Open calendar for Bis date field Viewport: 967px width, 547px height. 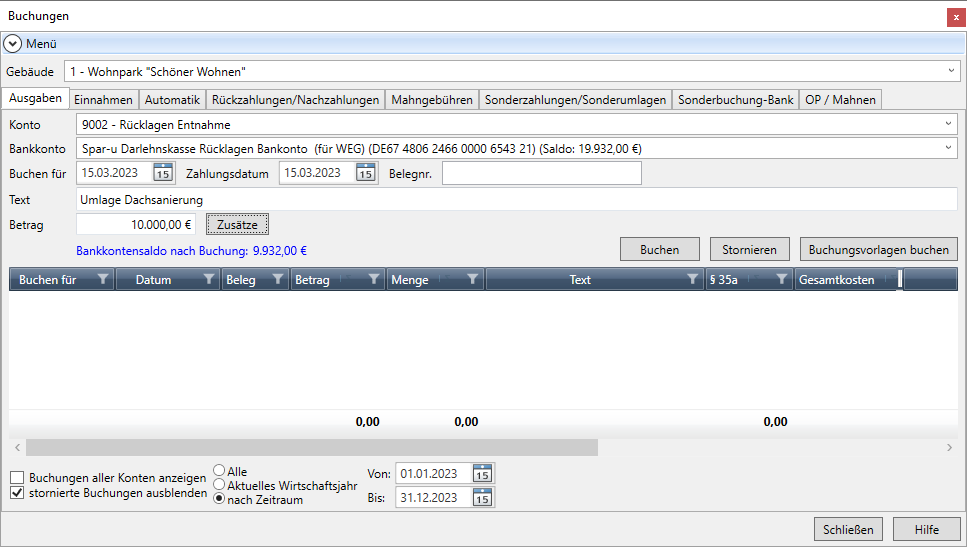pos(483,497)
